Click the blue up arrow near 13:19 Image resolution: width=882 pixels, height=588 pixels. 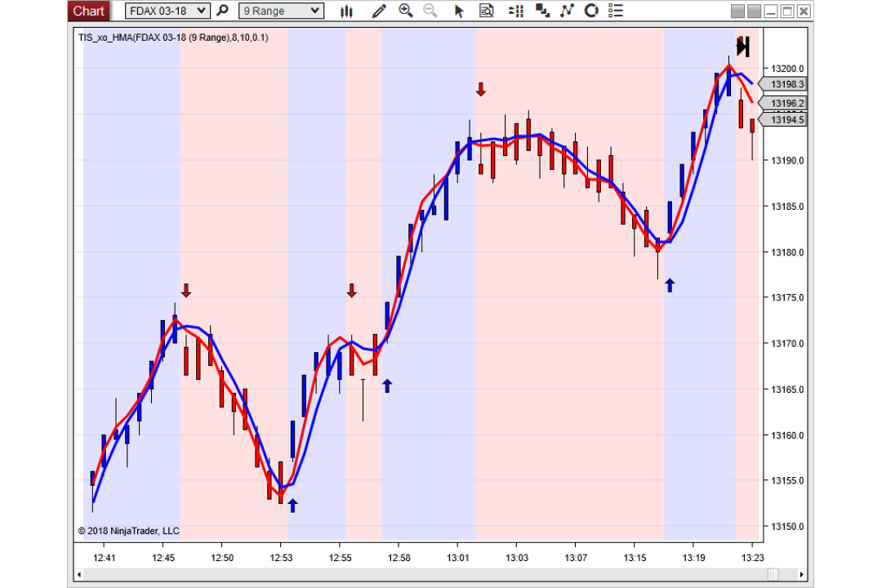[670, 285]
